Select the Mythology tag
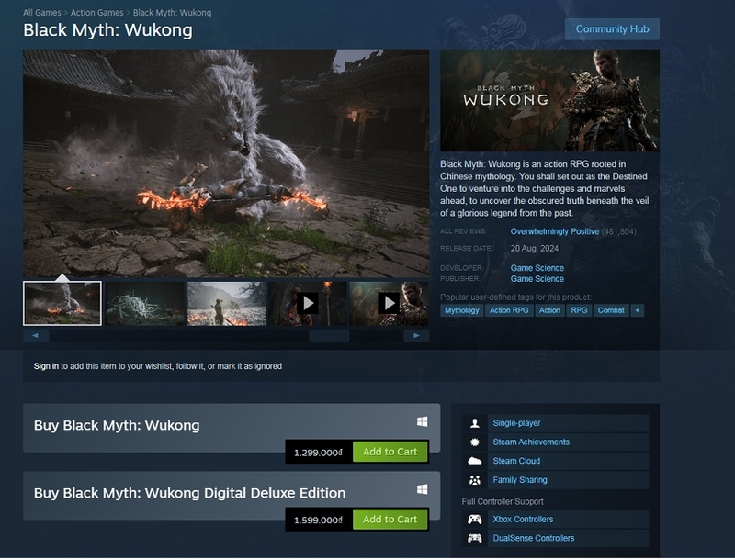Screen dimensions: 735x560 pos(462,310)
